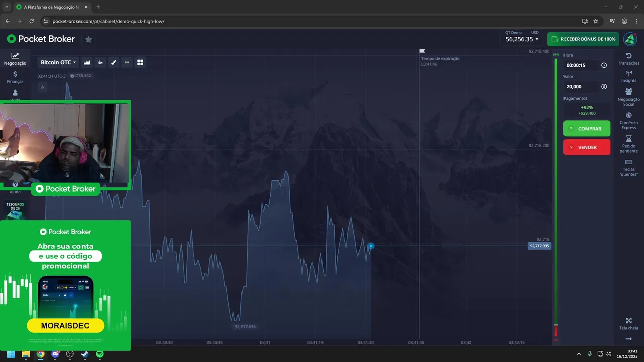Open a new browser tab
The image size is (644, 362).
click(x=98, y=7)
